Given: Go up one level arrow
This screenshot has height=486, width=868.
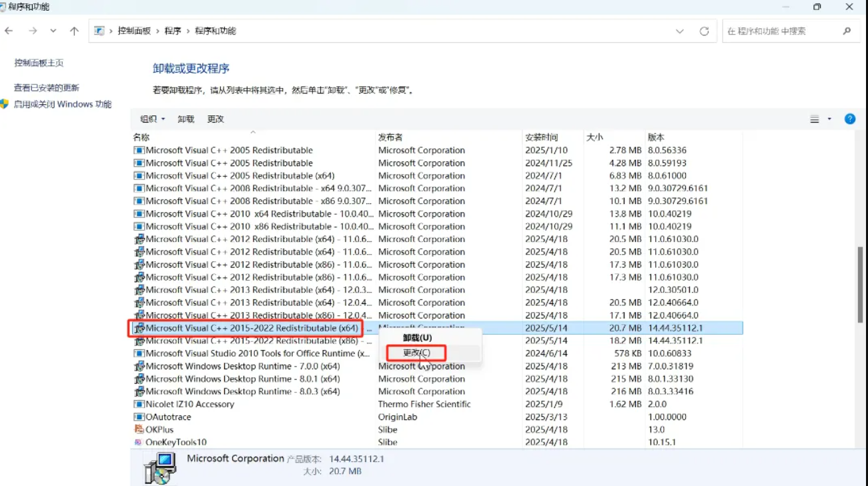Looking at the screenshot, I should (74, 31).
